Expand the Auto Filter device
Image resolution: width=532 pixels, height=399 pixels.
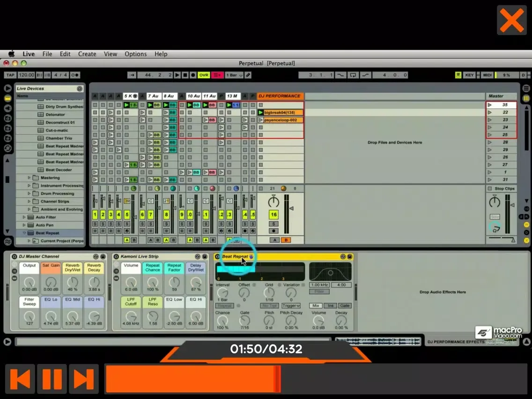tap(24, 217)
